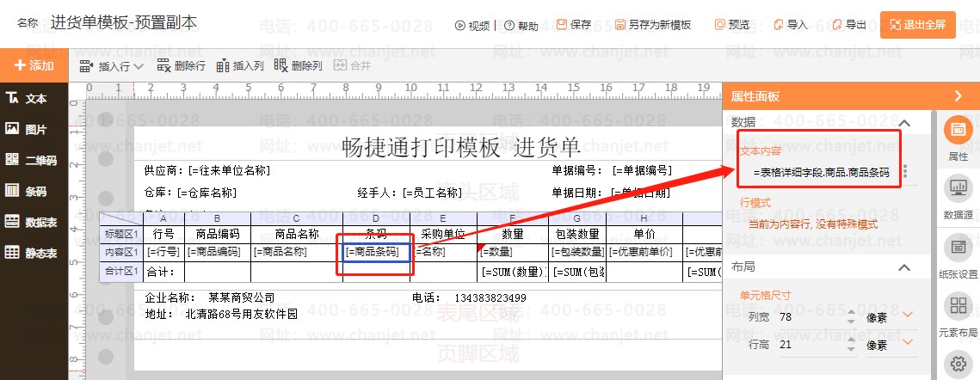
Task: Collapse the 布局 section
Action: [x=903, y=267]
